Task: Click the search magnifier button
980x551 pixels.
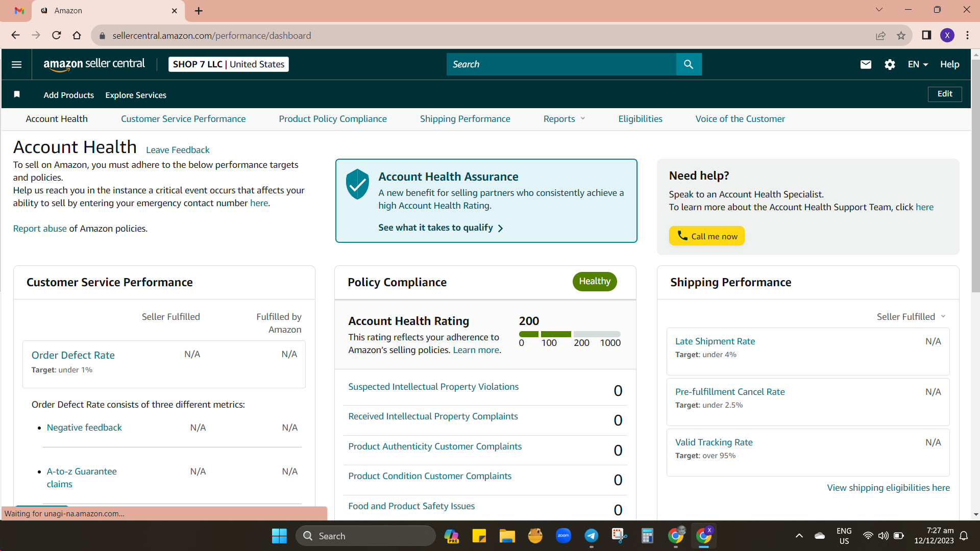Action: click(689, 64)
